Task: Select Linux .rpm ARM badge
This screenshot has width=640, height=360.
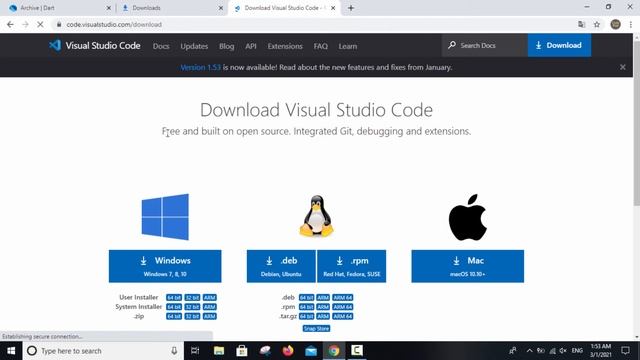Action: pyautogui.click(x=323, y=307)
